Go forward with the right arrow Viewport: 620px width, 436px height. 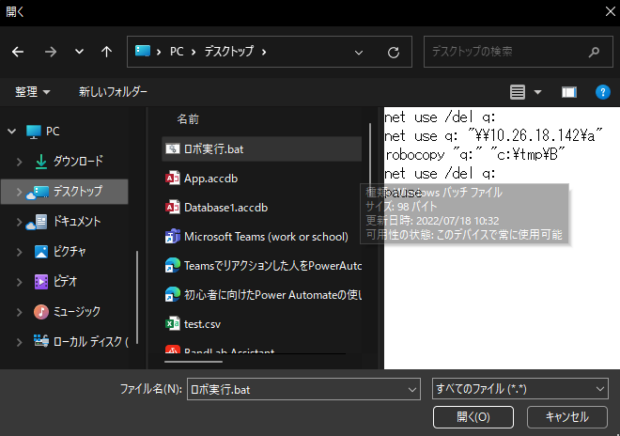[x=50, y=52]
